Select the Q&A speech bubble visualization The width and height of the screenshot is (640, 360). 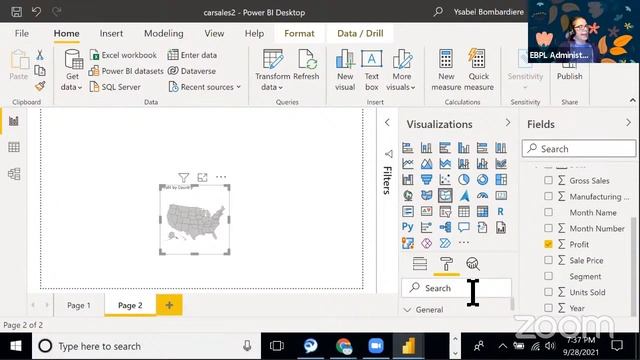click(x=464, y=227)
